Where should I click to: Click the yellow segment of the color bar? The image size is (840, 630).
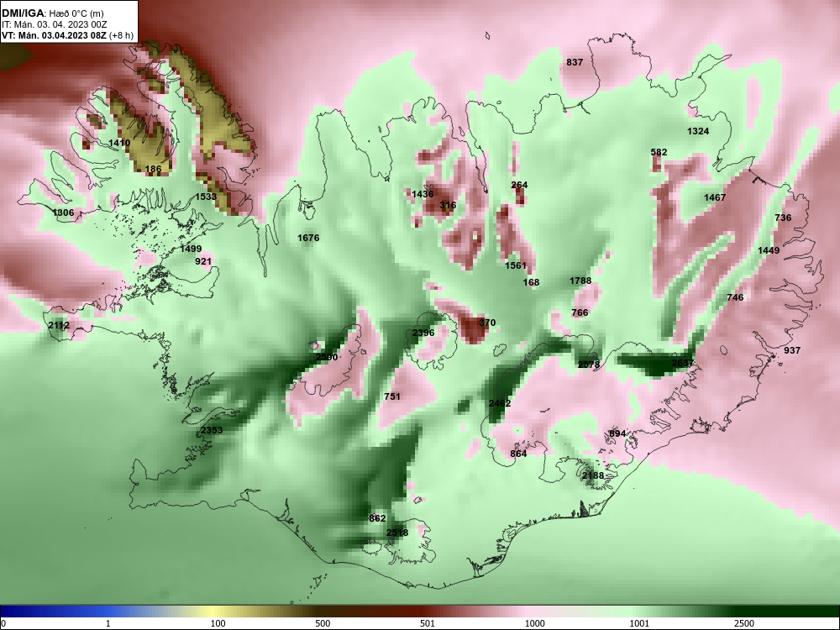pyautogui.click(x=212, y=612)
